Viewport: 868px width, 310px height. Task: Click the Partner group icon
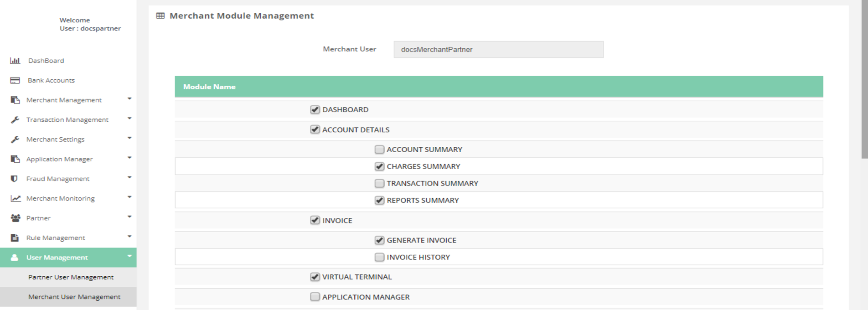[x=15, y=218]
